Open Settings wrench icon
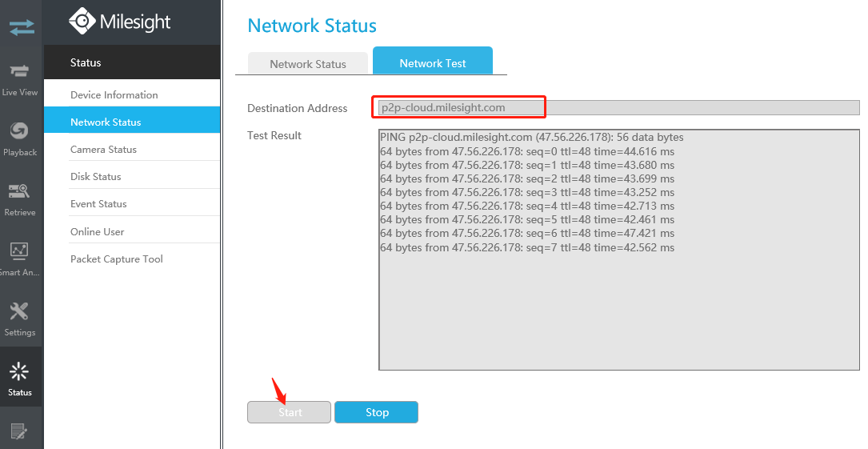This screenshot has height=449, width=868. [x=19, y=311]
